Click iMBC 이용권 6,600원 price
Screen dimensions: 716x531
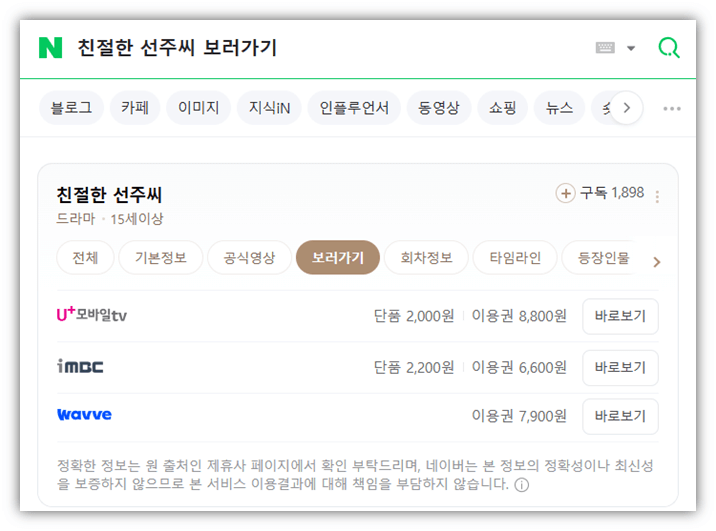pos(519,368)
